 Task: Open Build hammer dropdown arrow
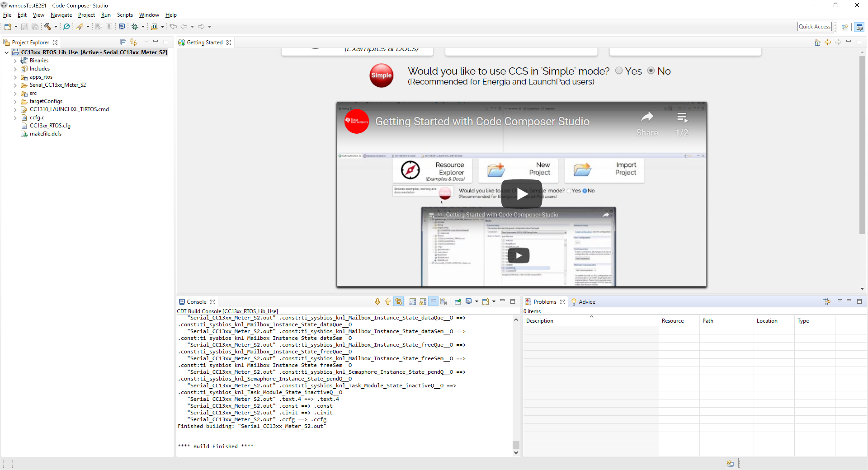point(56,27)
